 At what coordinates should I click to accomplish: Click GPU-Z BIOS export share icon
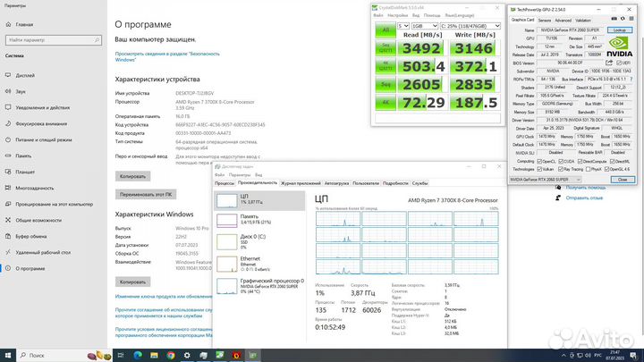[x=609, y=63]
